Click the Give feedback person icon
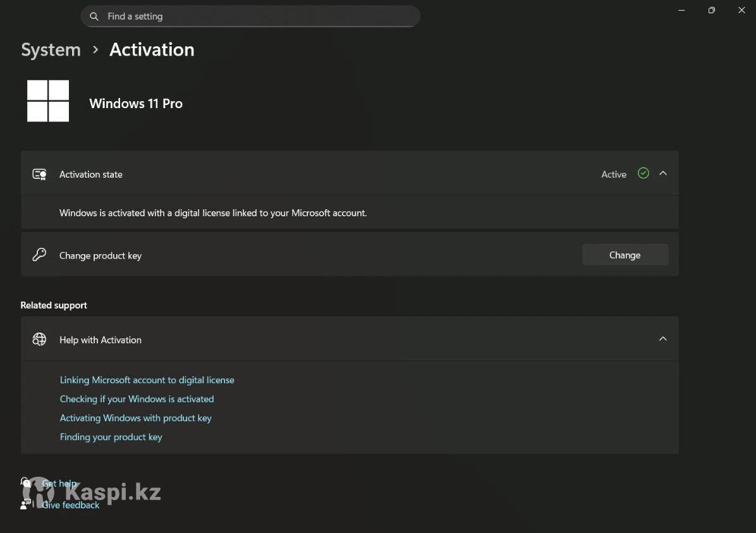756x533 pixels. click(26, 505)
